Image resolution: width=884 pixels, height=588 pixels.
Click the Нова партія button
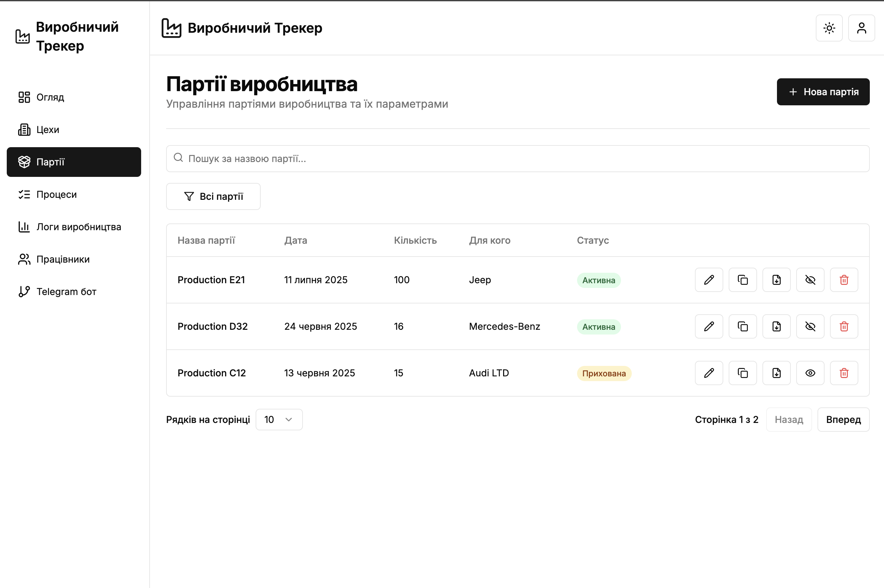click(x=823, y=92)
